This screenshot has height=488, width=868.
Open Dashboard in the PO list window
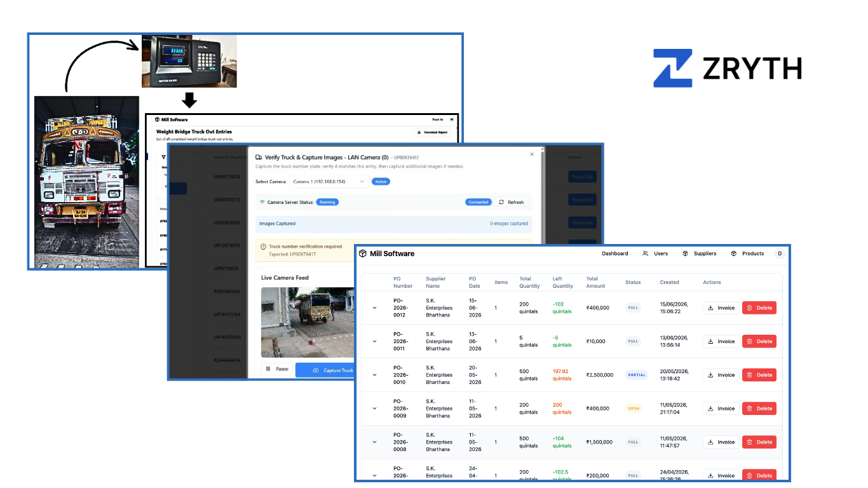click(x=614, y=254)
